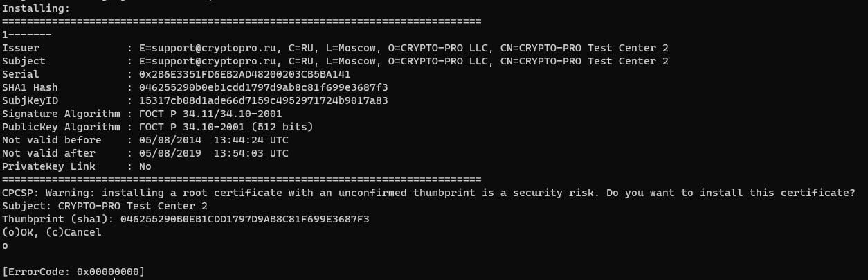This screenshot has width=868, height=280.
Task: Click the PrivateKey Link "No" value
Action: click(145, 166)
